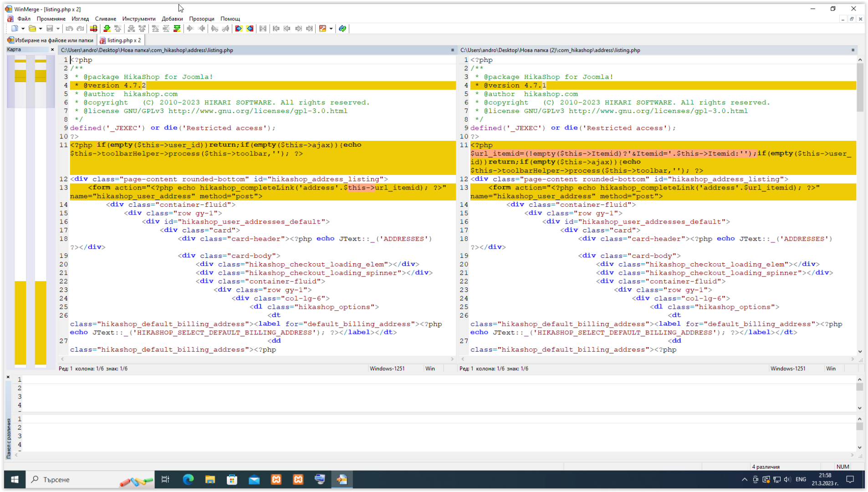Open the Options icon dropdown arrow

331,29
